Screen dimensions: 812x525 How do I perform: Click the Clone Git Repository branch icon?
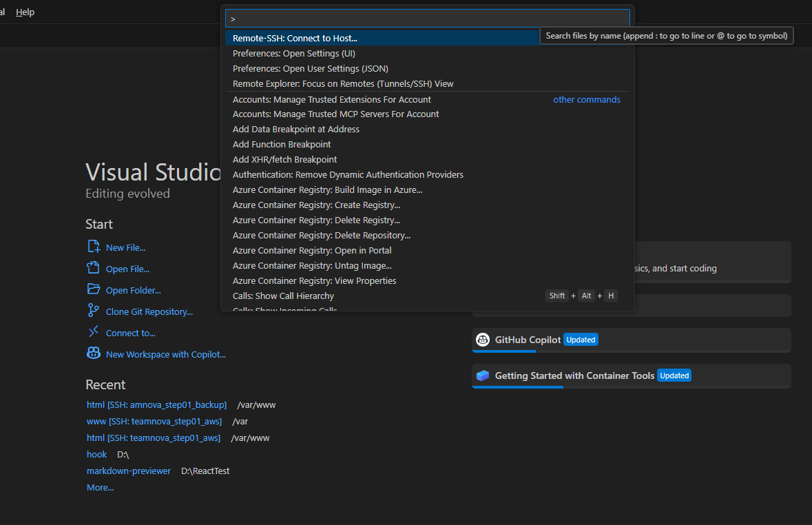pos(93,311)
